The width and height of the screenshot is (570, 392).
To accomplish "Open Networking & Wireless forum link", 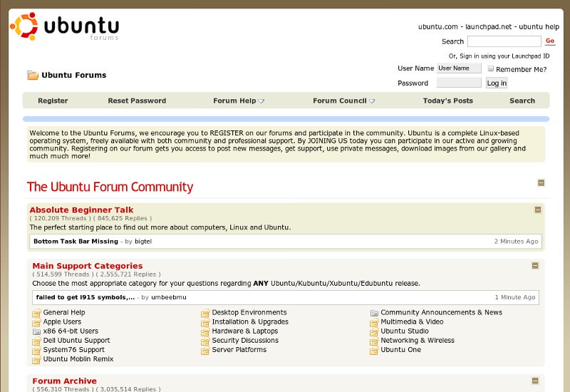I will pos(418,341).
